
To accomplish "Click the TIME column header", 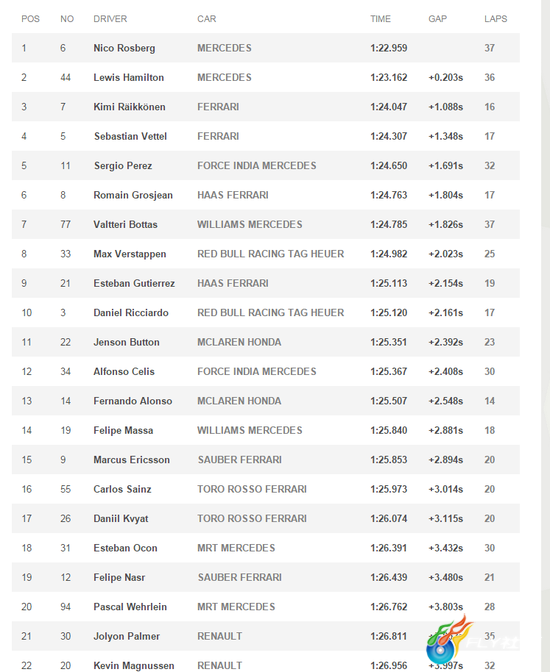I will (381, 19).
